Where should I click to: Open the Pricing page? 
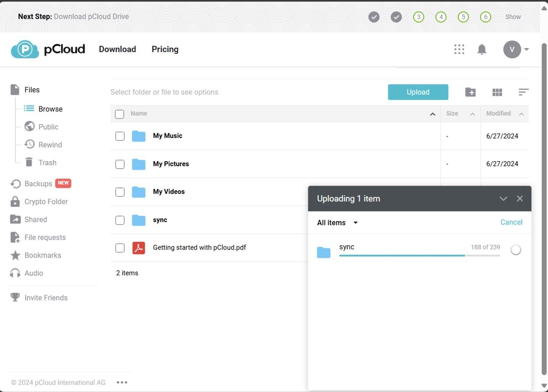click(165, 49)
